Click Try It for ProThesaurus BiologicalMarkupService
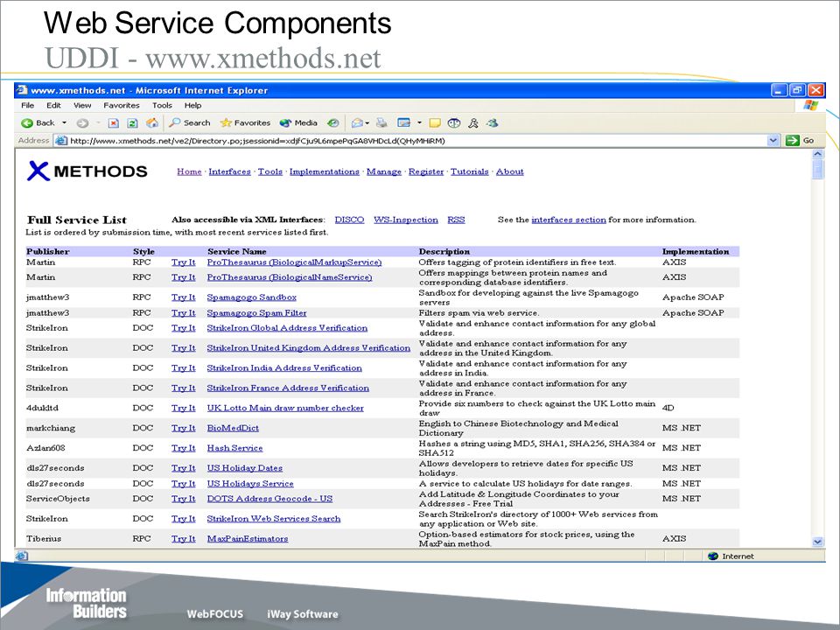The height and width of the screenshot is (630, 840). pos(183,262)
